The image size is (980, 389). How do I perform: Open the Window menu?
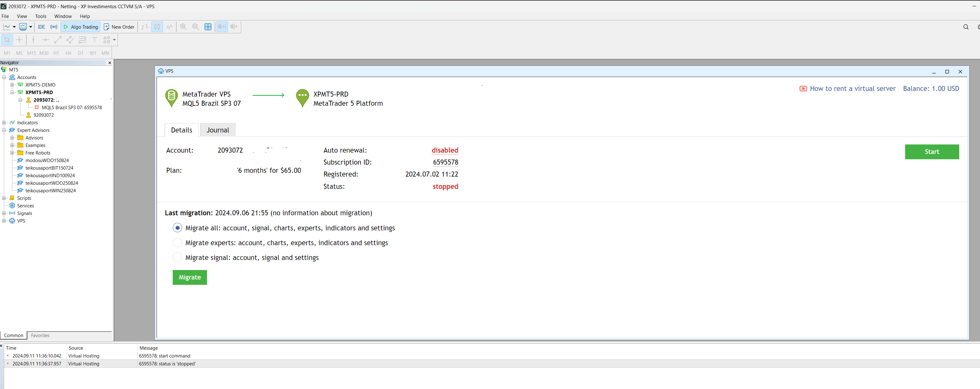pyautogui.click(x=63, y=16)
